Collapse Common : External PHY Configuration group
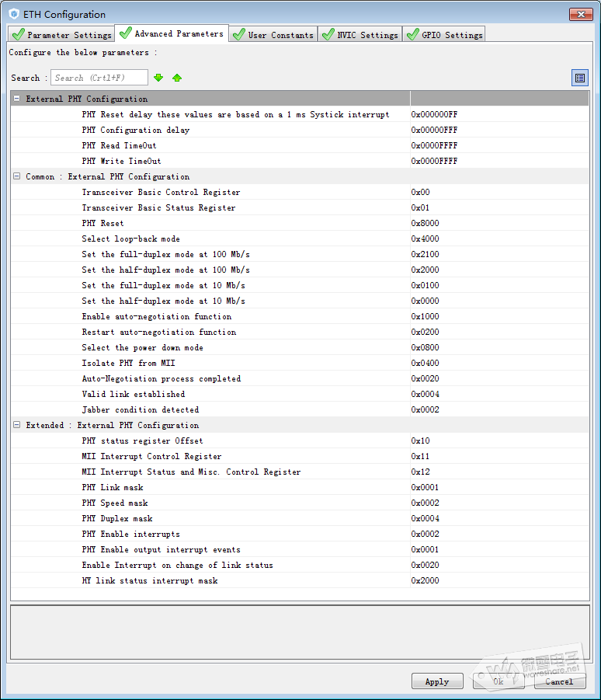 point(17,176)
